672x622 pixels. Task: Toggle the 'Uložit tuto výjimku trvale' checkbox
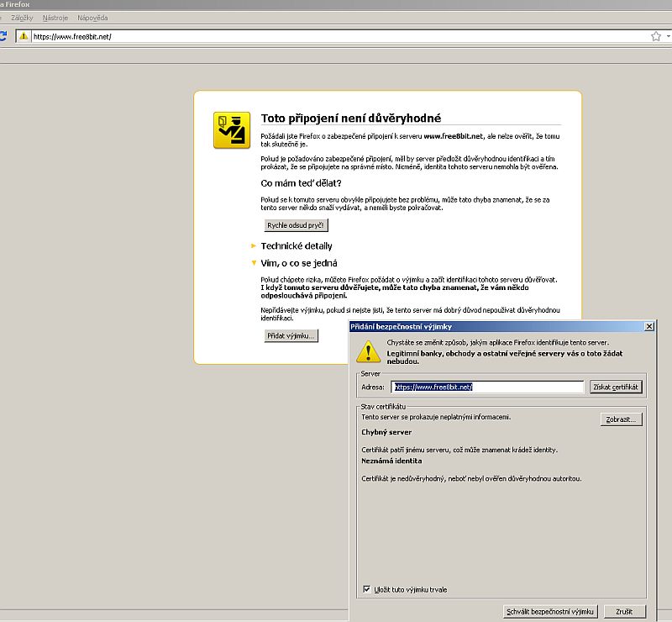click(x=367, y=589)
